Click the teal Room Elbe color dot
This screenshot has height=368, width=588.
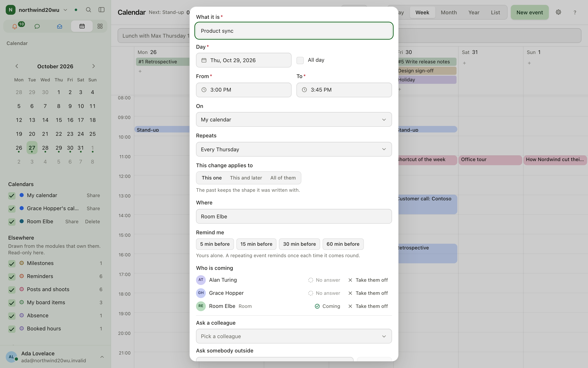tap(22, 221)
